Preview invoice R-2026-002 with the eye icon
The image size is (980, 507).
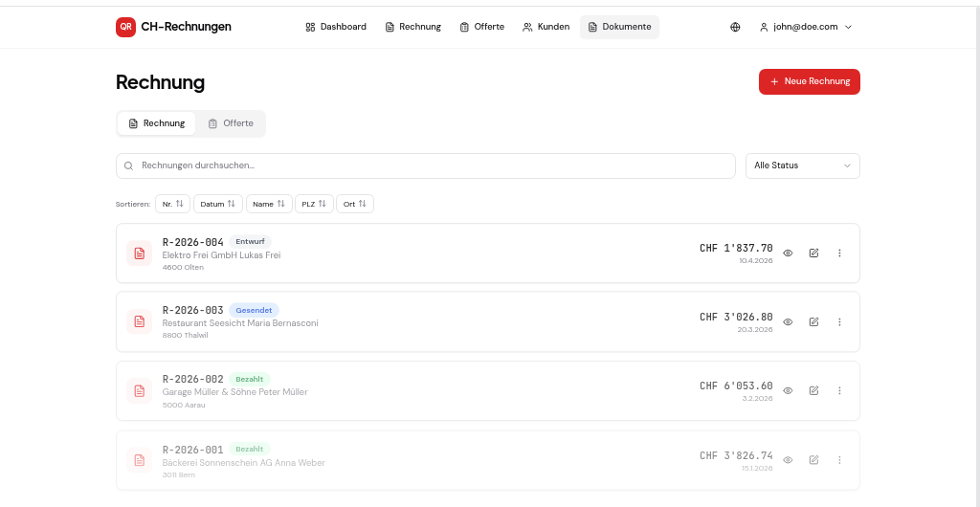789,391
